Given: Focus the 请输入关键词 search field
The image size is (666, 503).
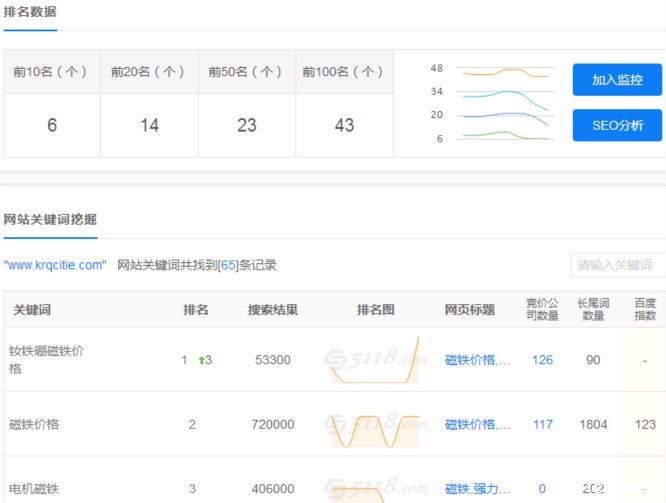Looking at the screenshot, I should pyautogui.click(x=616, y=265).
